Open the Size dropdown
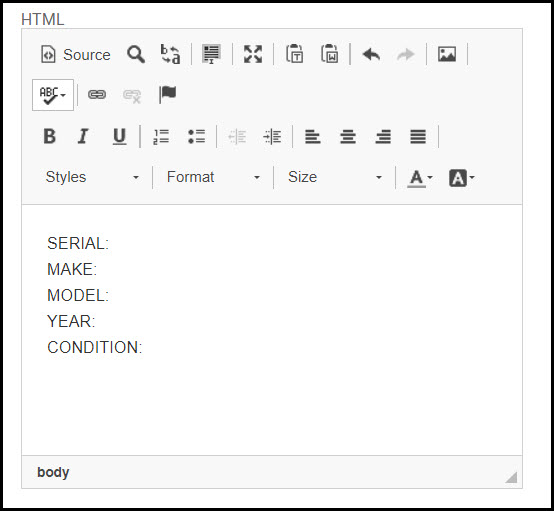The image size is (554, 511). tap(335, 177)
